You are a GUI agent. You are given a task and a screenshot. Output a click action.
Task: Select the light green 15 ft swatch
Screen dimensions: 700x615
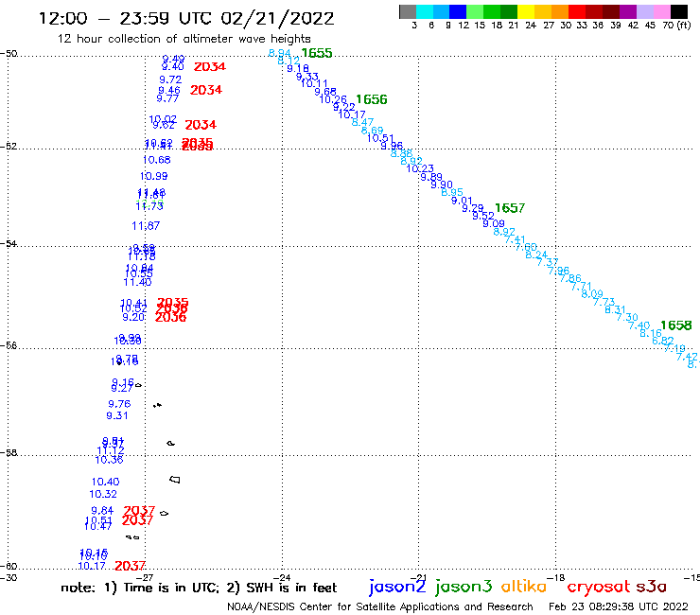click(x=475, y=11)
